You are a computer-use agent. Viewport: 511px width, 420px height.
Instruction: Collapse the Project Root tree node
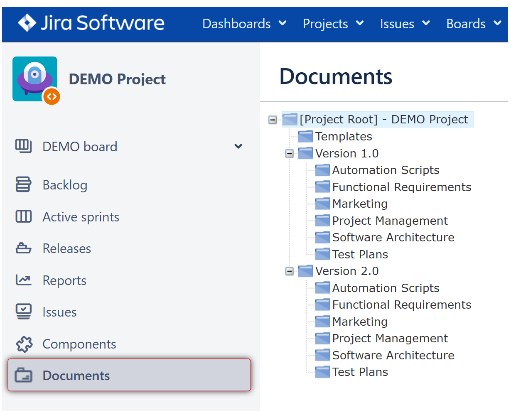(273, 119)
